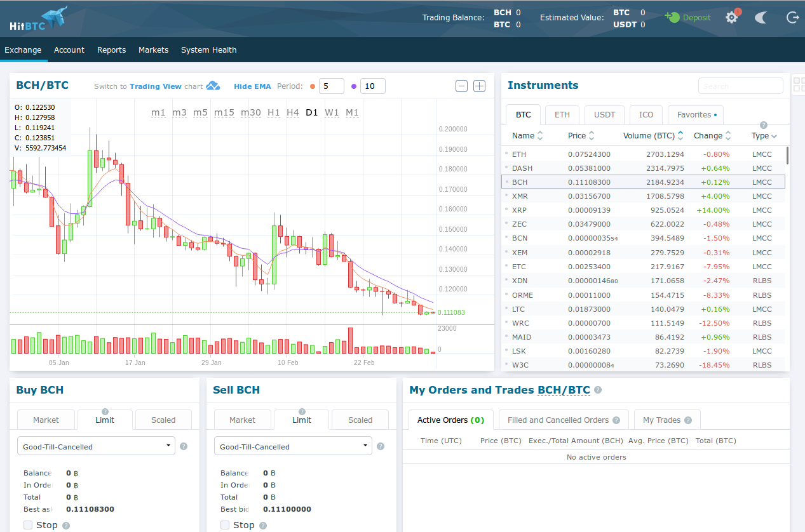Viewport: 805px width, 532px height.
Task: Zoom in chart with plus icon
Action: point(480,86)
